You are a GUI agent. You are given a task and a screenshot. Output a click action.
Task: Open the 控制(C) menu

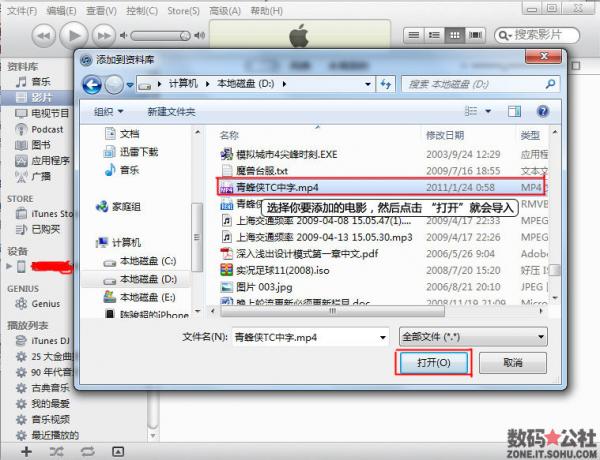[x=142, y=11]
